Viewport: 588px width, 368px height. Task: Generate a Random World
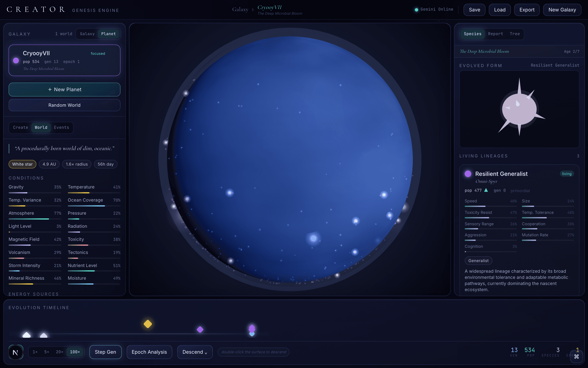tap(64, 105)
